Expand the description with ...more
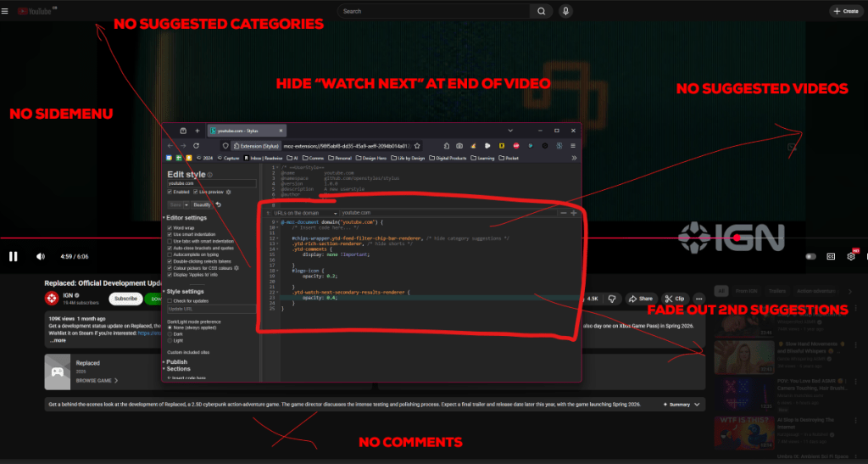Screen dimensions: 868x464 [58, 340]
